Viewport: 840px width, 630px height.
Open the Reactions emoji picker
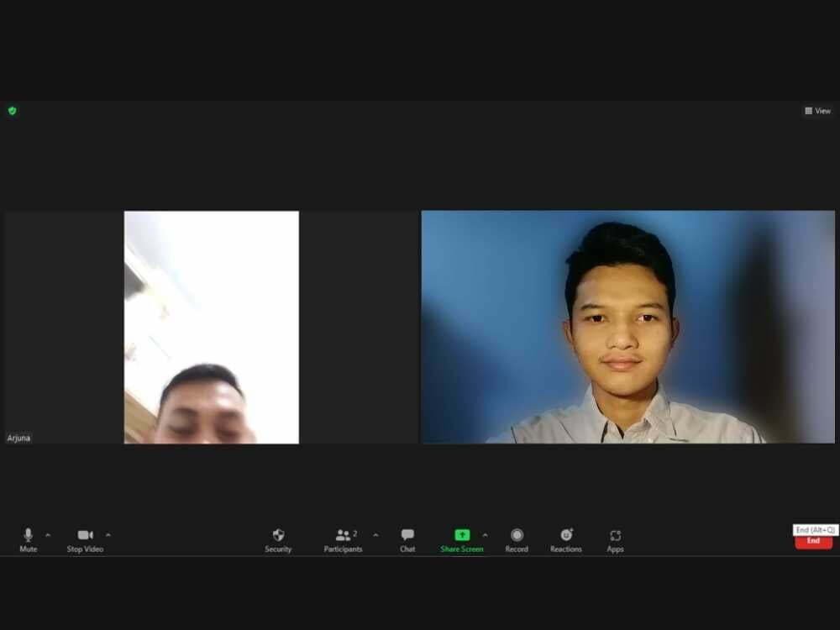pyautogui.click(x=565, y=538)
